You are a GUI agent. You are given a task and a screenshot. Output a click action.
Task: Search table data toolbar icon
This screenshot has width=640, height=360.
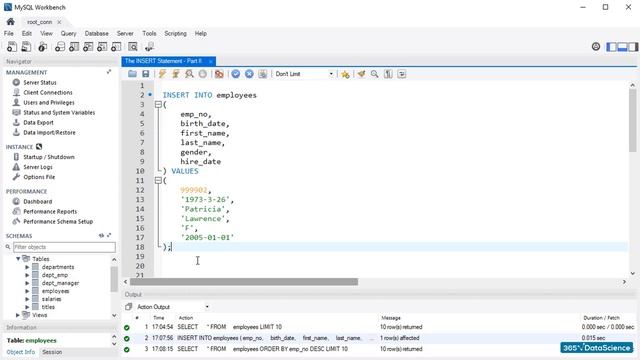pos(133,47)
